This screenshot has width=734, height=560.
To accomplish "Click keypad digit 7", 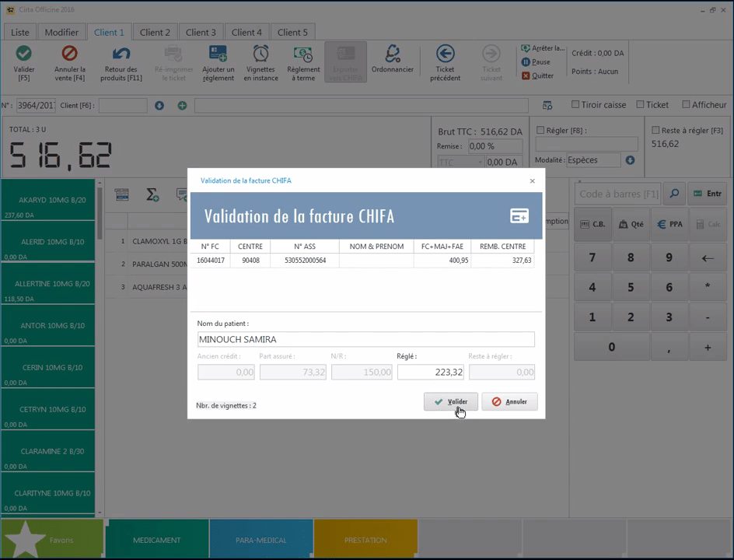I will click(592, 258).
